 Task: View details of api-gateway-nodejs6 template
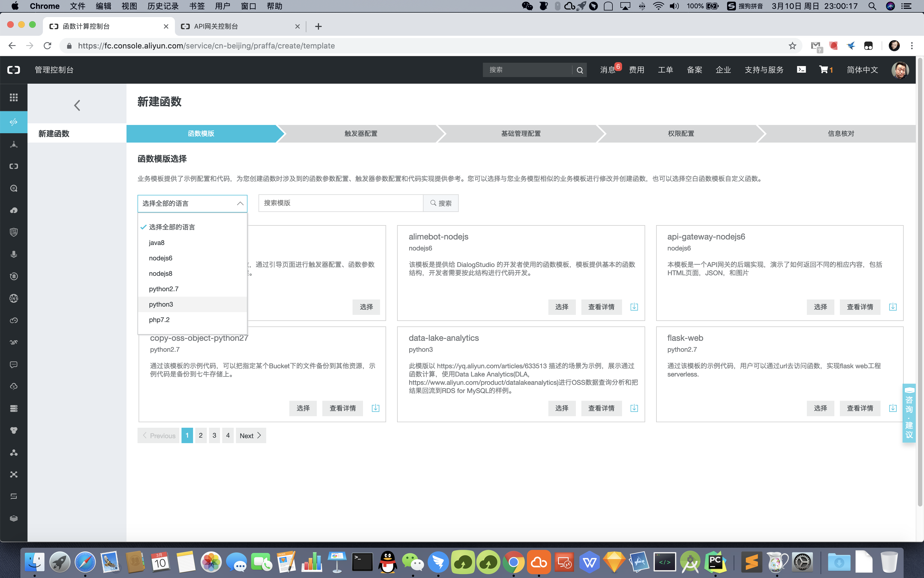(860, 307)
